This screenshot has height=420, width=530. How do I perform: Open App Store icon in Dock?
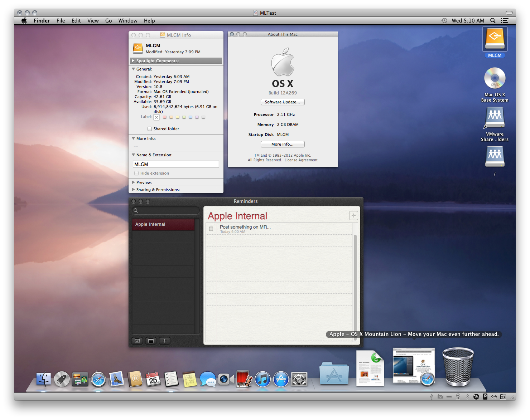281,380
